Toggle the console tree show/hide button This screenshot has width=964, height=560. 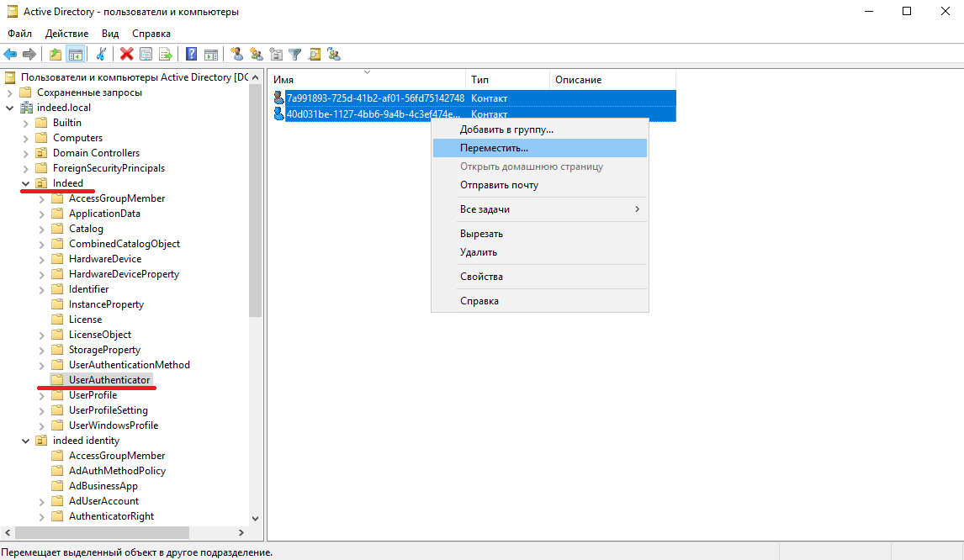[x=76, y=55]
